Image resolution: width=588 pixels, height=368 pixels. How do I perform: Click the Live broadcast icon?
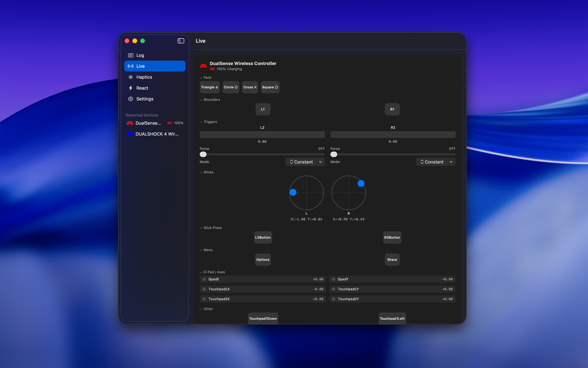(x=131, y=66)
